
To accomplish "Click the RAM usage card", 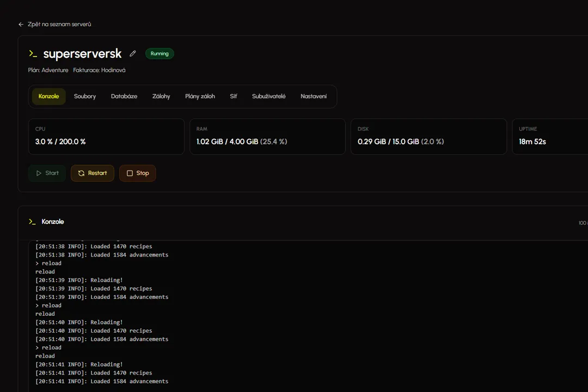I will coord(267,137).
